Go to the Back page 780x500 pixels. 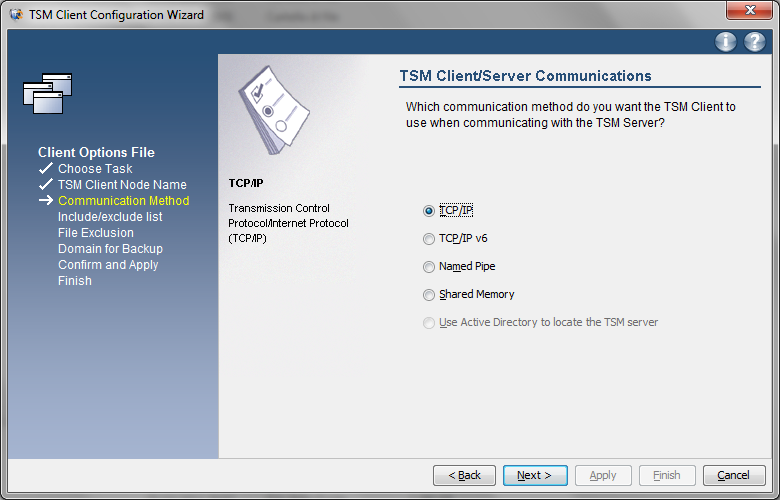coord(464,475)
